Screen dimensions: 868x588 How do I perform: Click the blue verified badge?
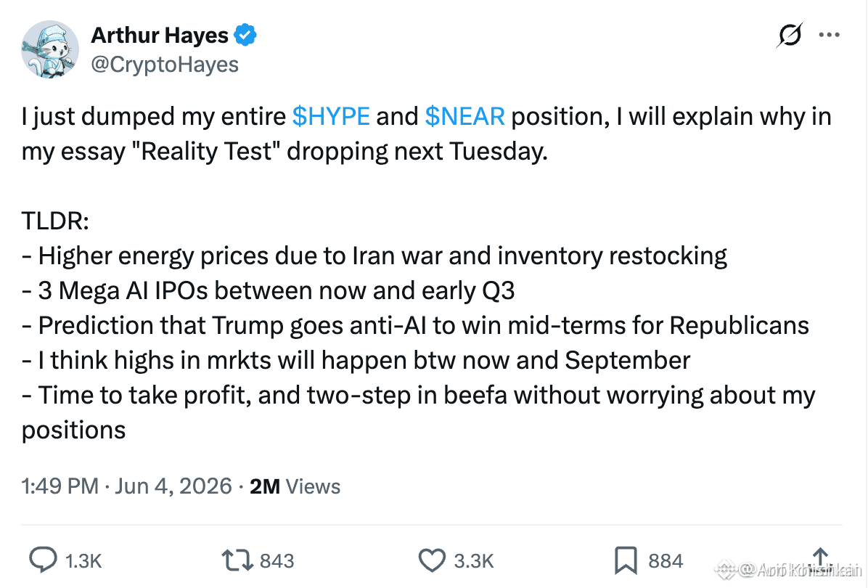coord(245,35)
